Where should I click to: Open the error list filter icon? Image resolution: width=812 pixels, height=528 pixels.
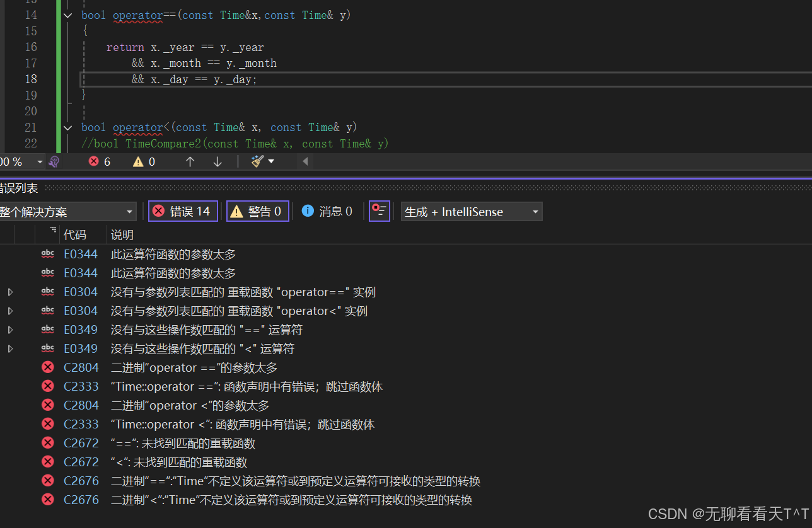(x=379, y=210)
